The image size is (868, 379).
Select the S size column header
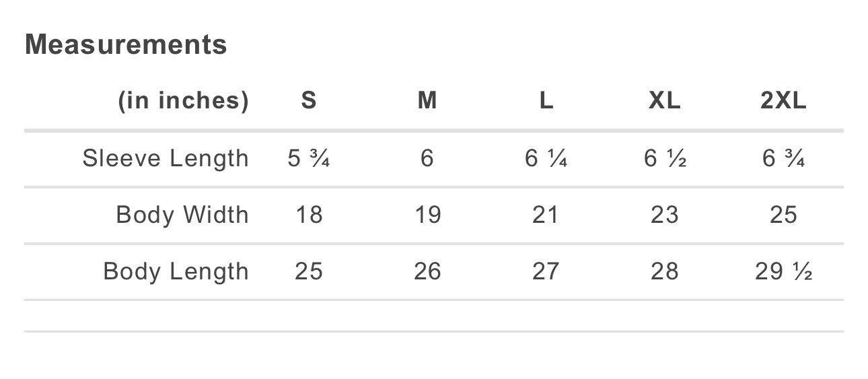point(308,101)
